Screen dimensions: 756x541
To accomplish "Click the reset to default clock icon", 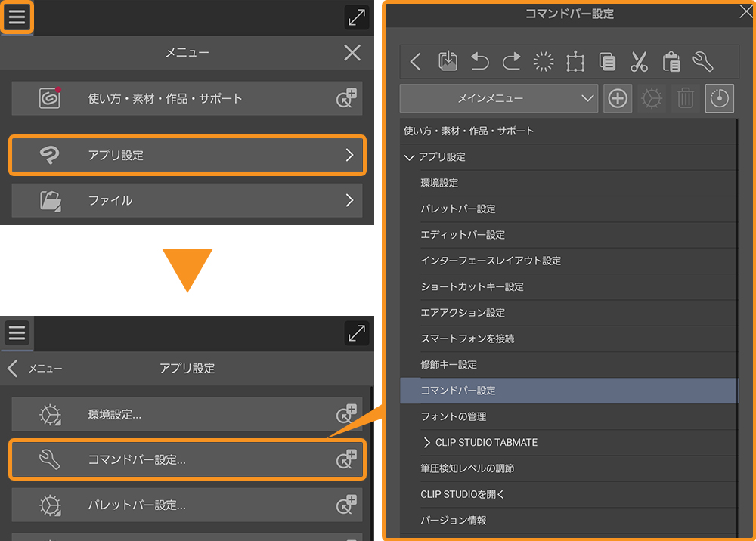I will pos(719,98).
